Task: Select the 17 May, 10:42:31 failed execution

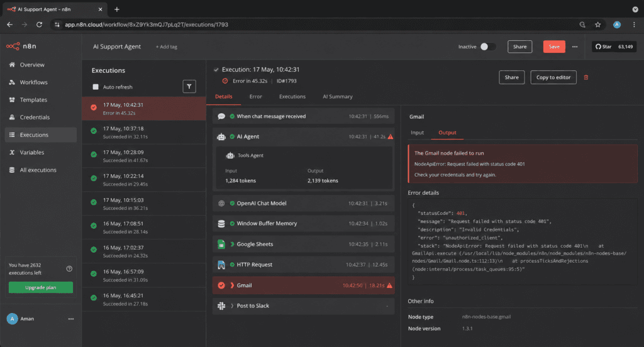Action: coord(144,109)
